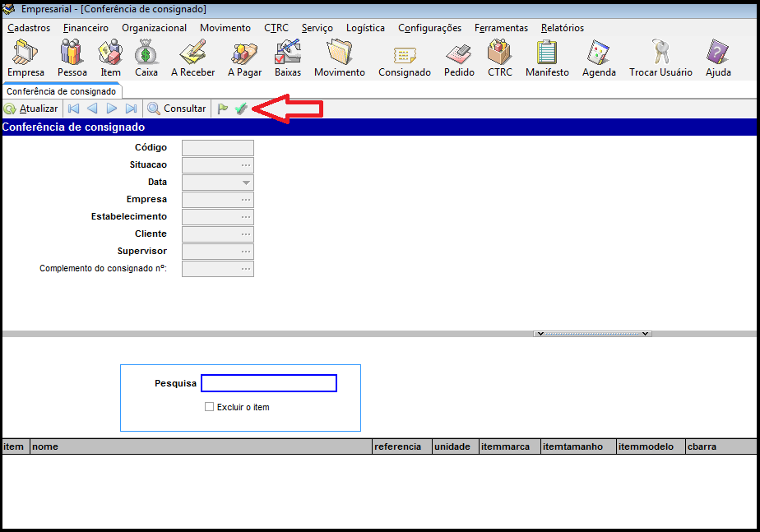This screenshot has height=532, width=760.
Task: Click the Consultar button
Action: click(x=177, y=109)
